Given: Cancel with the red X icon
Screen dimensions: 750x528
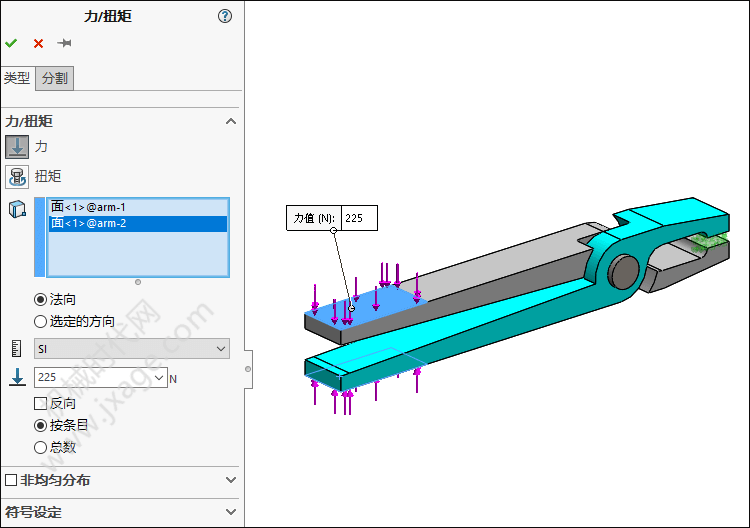Looking at the screenshot, I should pyautogui.click(x=38, y=44).
